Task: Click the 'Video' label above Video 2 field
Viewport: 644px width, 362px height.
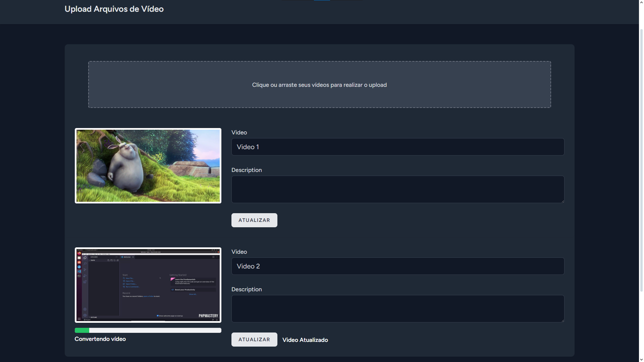Action: coord(239,252)
